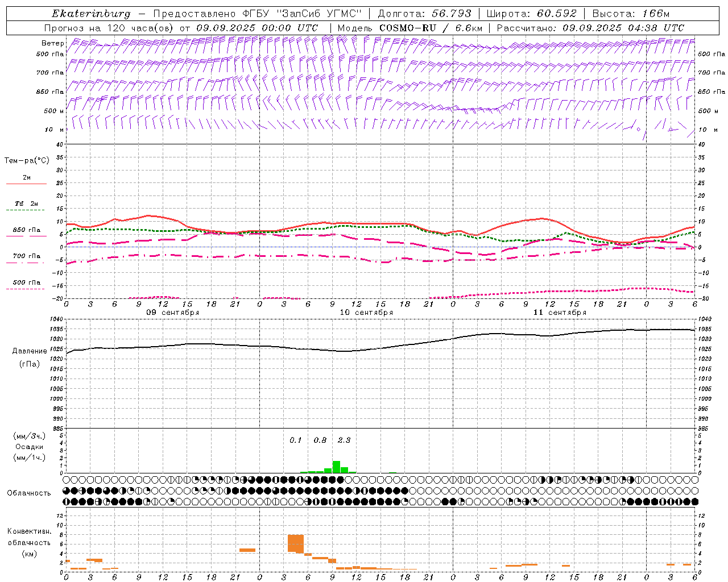The width and height of the screenshot is (728, 582).
Task: Select '700 гПа' entry in temperature legend
Action: pyautogui.click(x=27, y=256)
